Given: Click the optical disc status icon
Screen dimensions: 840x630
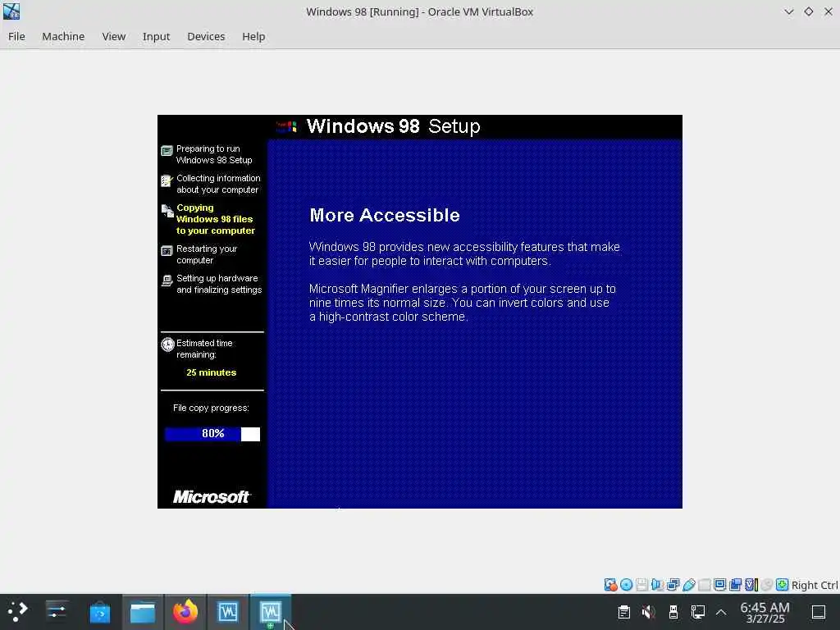Looking at the screenshot, I should (626, 584).
